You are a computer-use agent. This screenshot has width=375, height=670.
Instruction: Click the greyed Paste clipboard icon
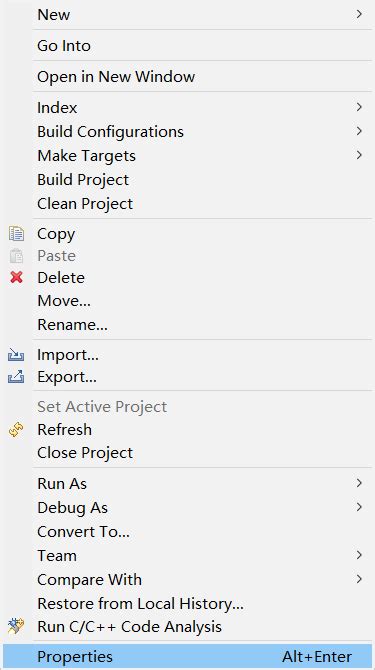(x=16, y=256)
